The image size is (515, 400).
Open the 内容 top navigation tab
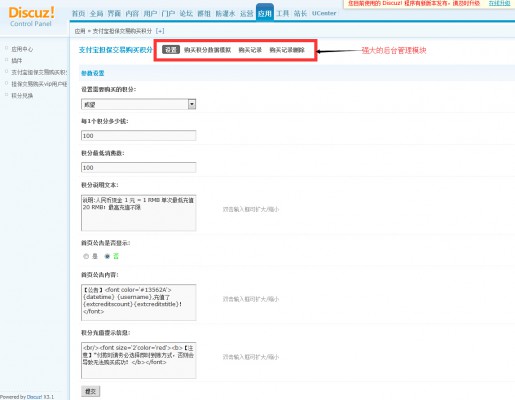[132, 14]
